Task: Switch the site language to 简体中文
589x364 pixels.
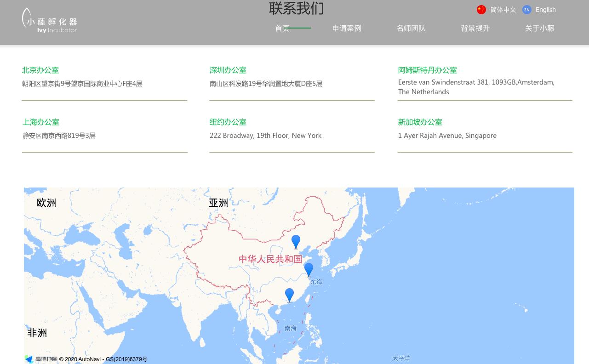Action: pyautogui.click(x=503, y=10)
